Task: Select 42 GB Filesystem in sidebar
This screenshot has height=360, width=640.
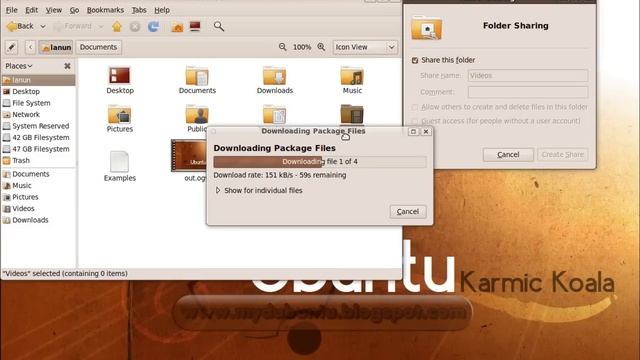Action: [38, 138]
